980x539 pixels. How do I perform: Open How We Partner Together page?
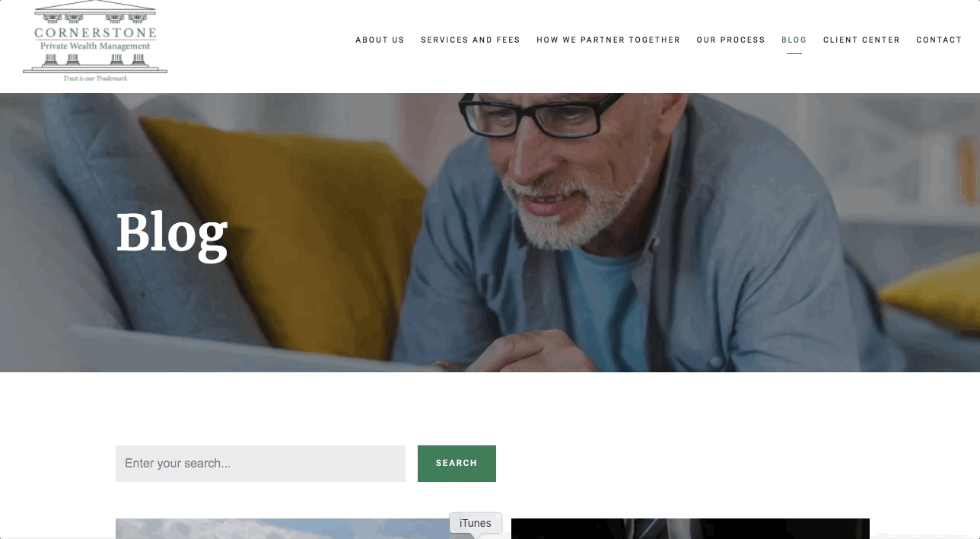608,40
